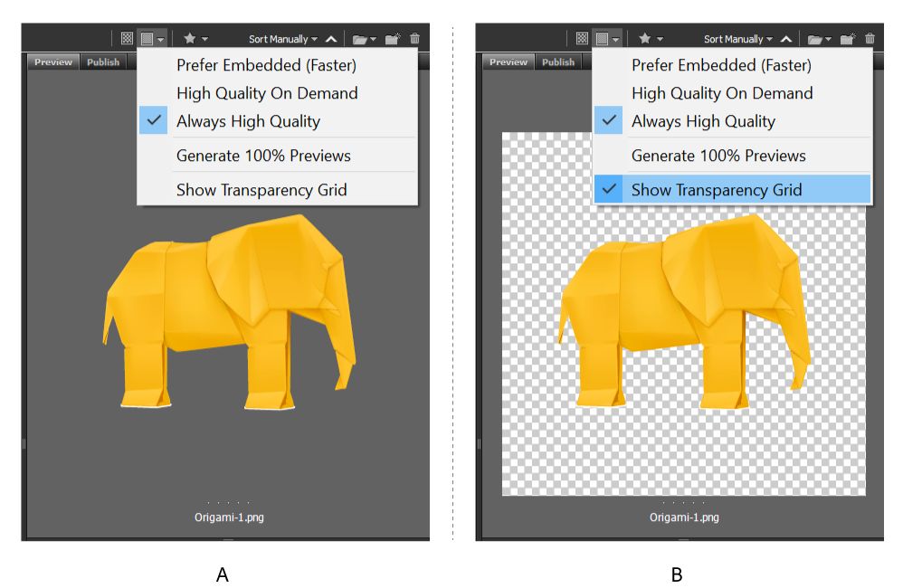Click the thumbnail quality checkerboard icon in panel A
Screen dimensions: 903x588
pos(127,39)
